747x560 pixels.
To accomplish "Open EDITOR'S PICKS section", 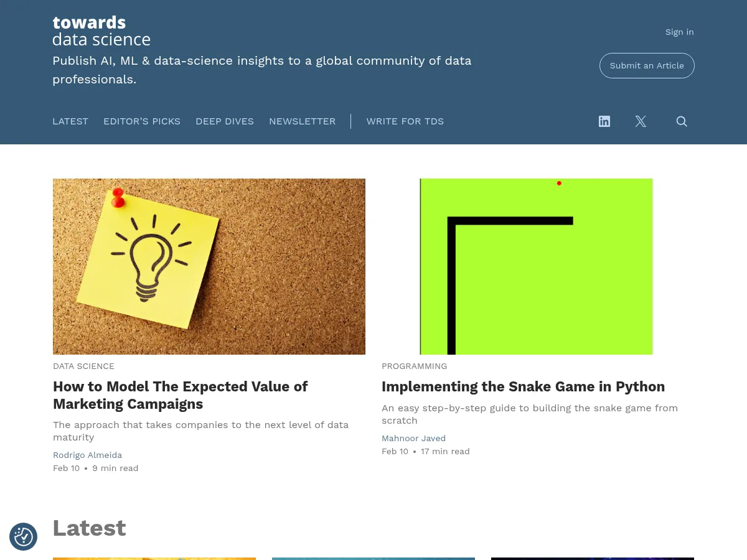I will click(x=141, y=121).
